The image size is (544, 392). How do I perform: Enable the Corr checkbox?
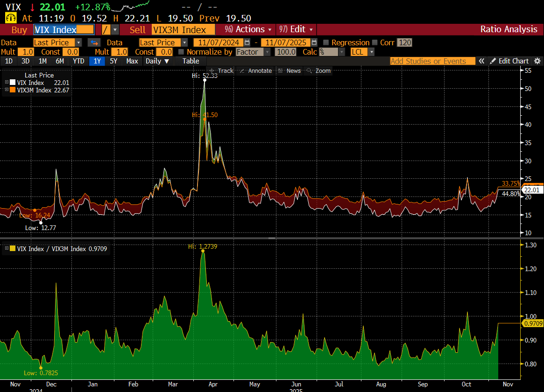click(374, 42)
